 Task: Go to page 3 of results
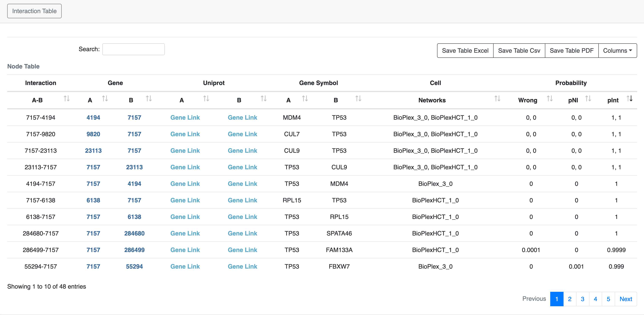pyautogui.click(x=583, y=299)
